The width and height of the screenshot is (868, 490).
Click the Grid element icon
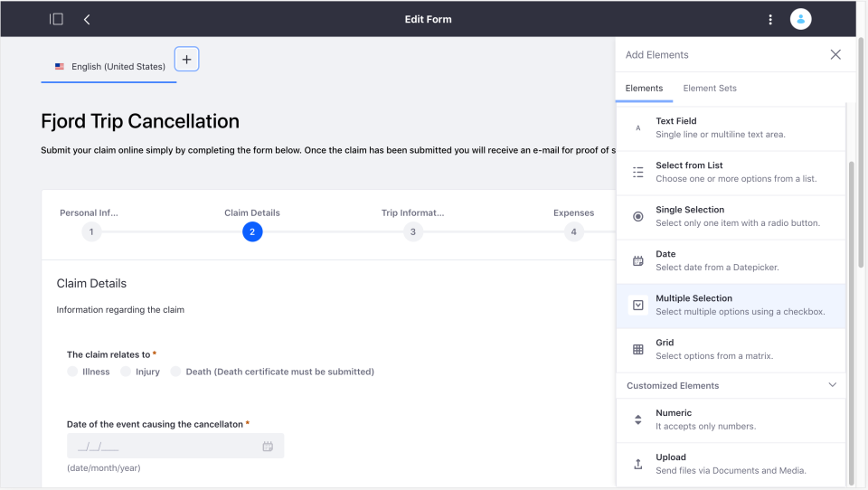point(638,349)
